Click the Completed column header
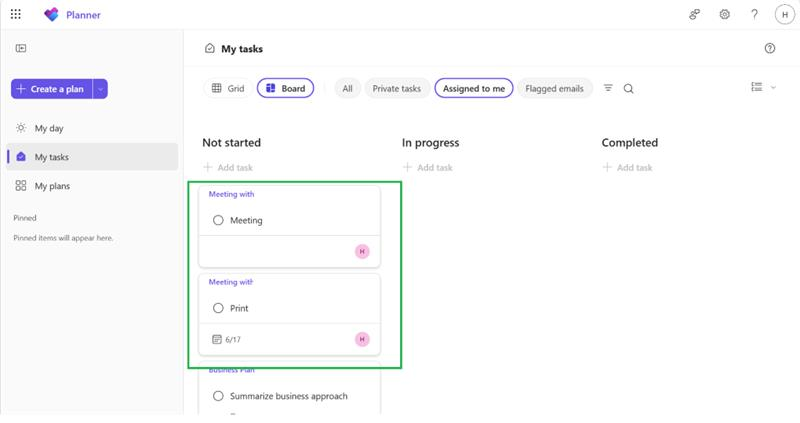This screenshot has height=423, width=800. tap(630, 143)
